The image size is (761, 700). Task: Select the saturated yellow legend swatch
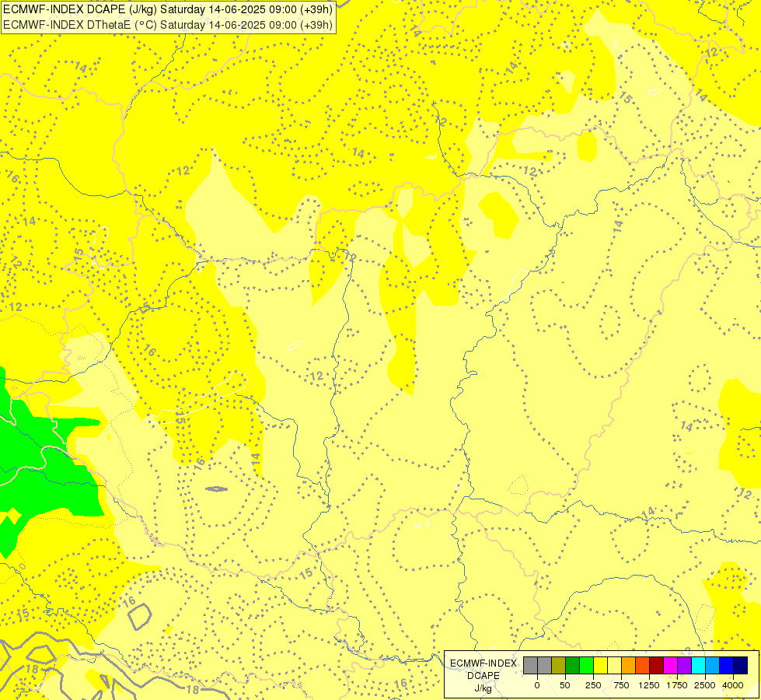pyautogui.click(x=601, y=665)
